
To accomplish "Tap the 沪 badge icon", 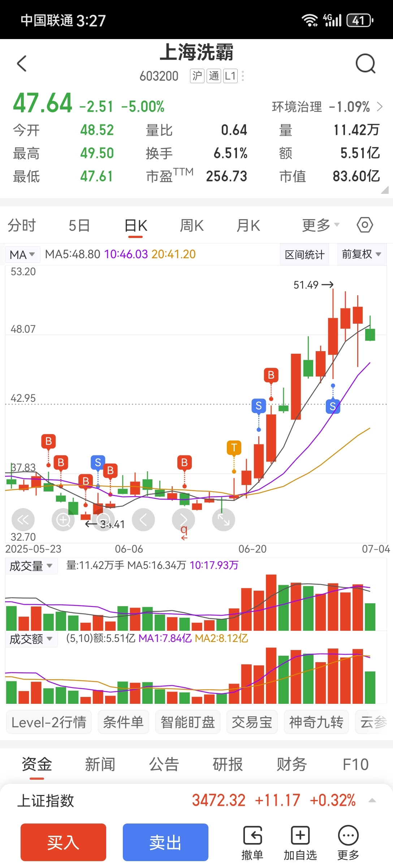I will click(x=197, y=76).
